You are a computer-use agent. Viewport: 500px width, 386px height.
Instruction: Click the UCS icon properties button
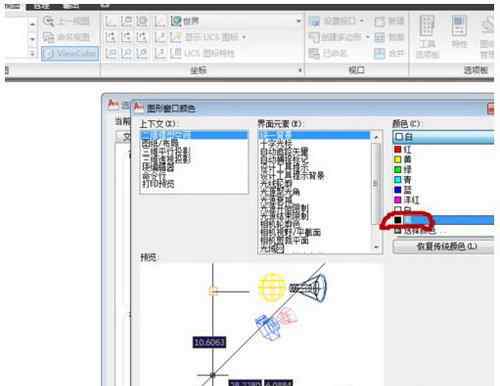click(203, 53)
